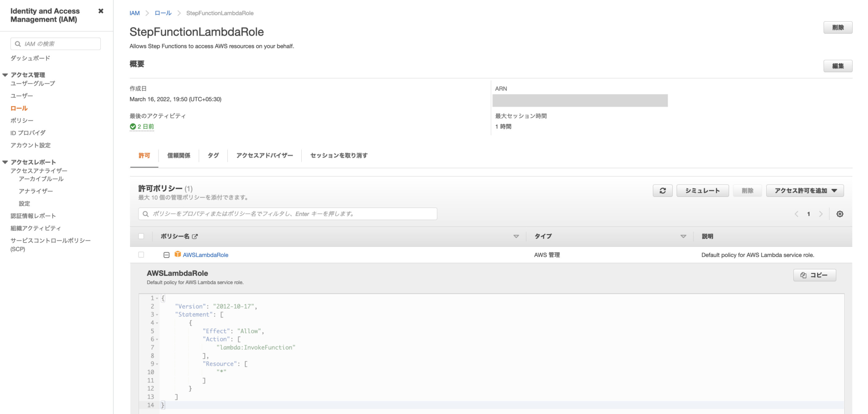Check the AWSLambdaRole row checkbox
The image size is (868, 414).
click(141, 255)
